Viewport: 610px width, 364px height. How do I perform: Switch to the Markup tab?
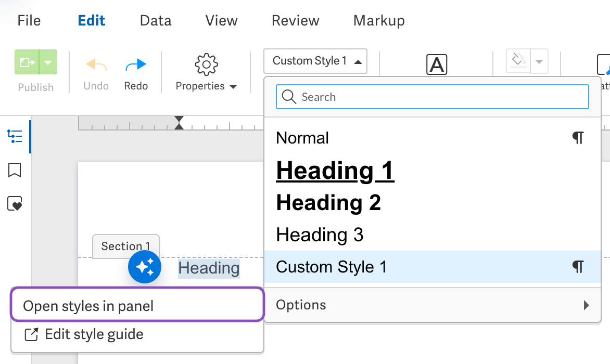tap(379, 20)
